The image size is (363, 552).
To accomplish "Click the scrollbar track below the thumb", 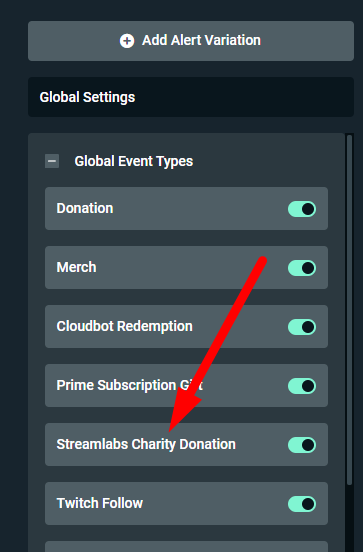I will (349, 518).
